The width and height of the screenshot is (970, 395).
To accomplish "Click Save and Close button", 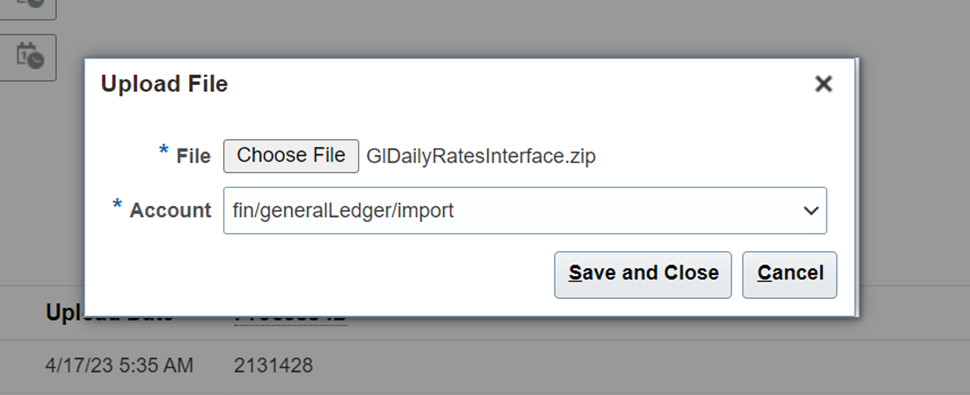I will pyautogui.click(x=643, y=274).
